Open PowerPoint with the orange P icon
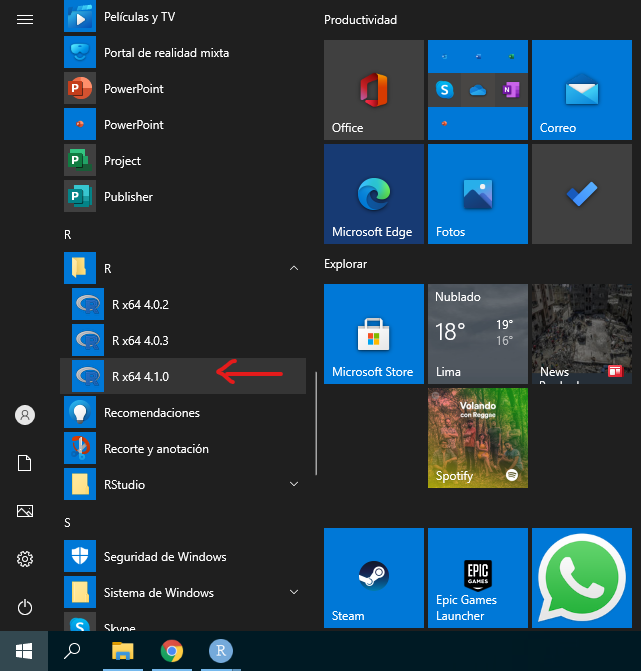This screenshot has height=671, width=641. point(184,89)
